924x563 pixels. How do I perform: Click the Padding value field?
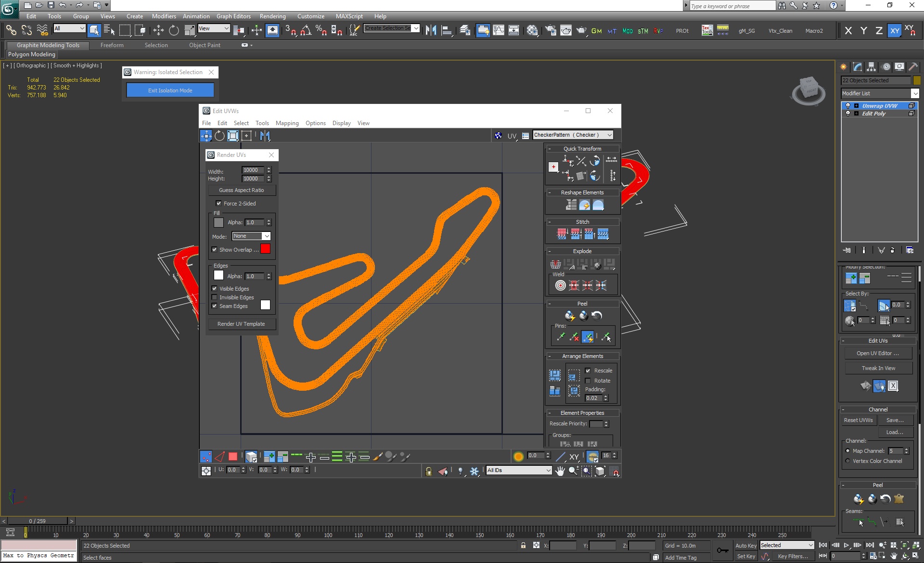click(594, 398)
